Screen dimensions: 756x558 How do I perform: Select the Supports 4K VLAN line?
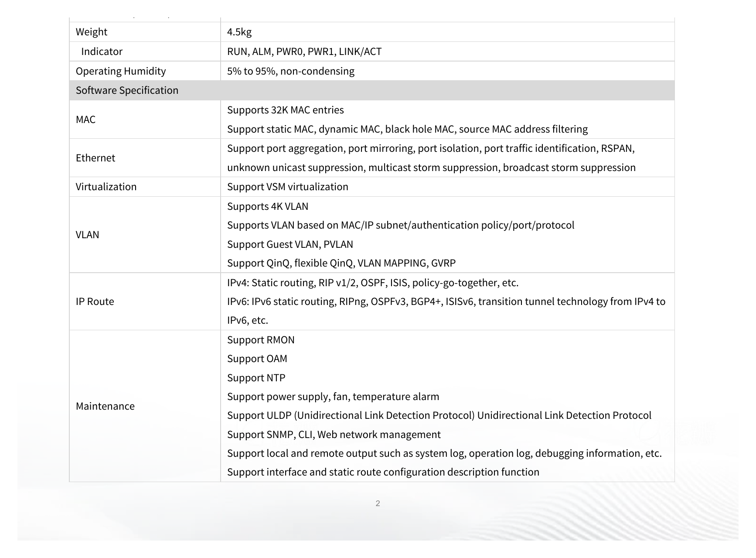tap(268, 206)
